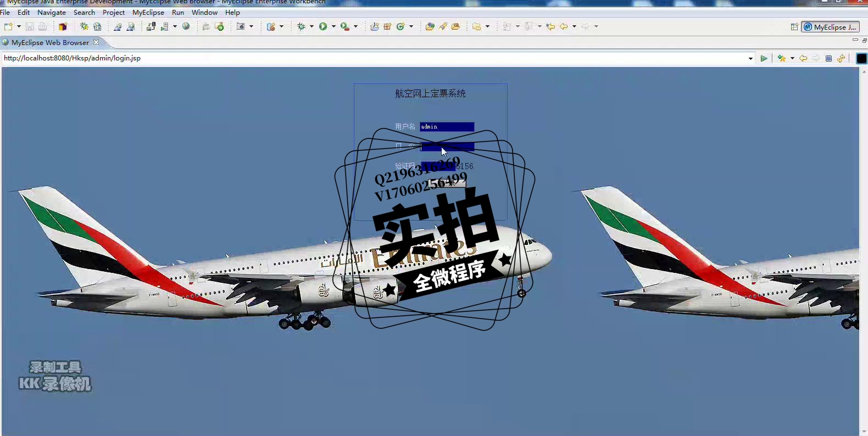
Task: Expand the Back history dropdown in main toolbar
Action: pyautogui.click(x=574, y=26)
